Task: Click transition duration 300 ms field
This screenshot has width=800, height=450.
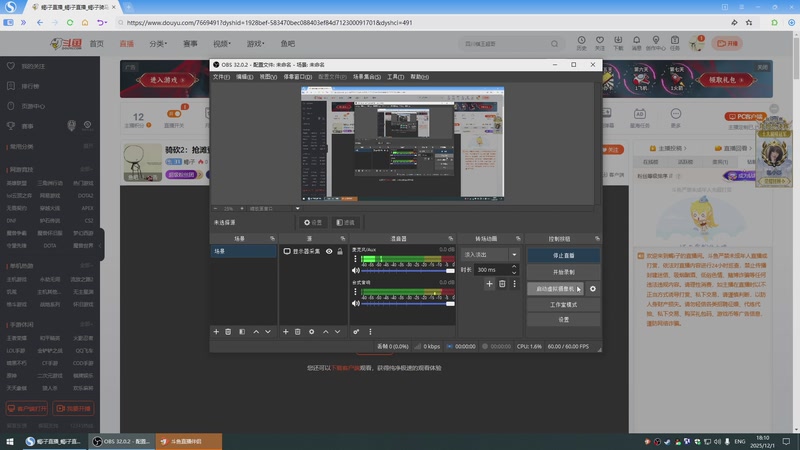Action: coord(492,269)
